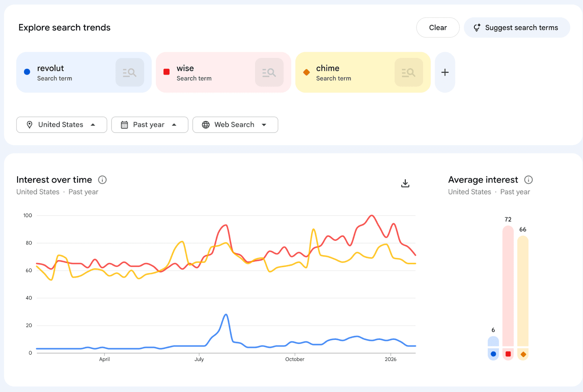The image size is (583, 392).
Task: Click the blue revolut legend marker under bars
Action: (493, 354)
